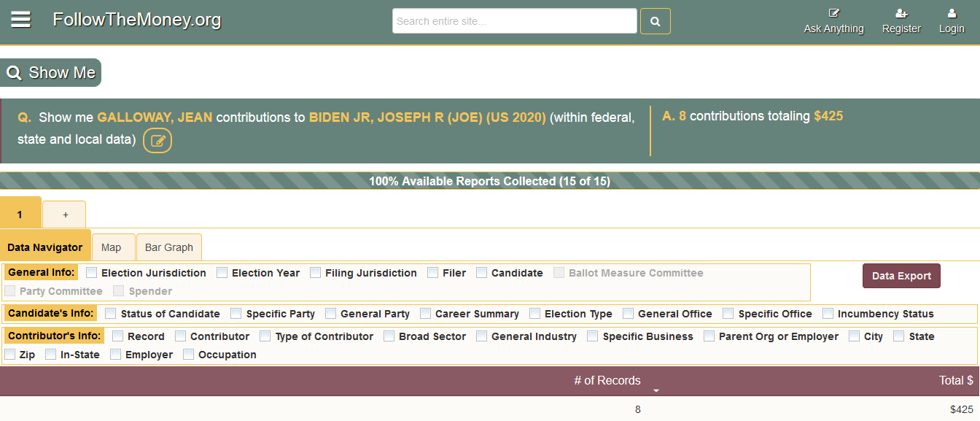Tick the Zip checkbox
This screenshot has height=421, width=980.
(10, 354)
